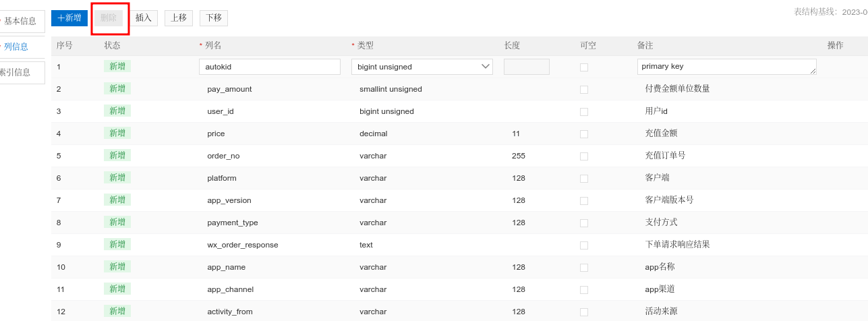Click the 新增 status tag on row 12
868x321 pixels.
point(117,311)
